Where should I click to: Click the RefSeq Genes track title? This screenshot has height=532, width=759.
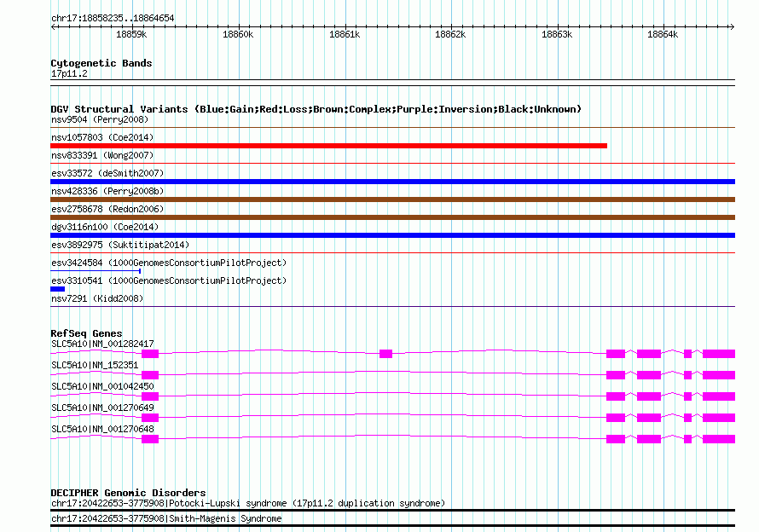pyautogui.click(x=87, y=333)
